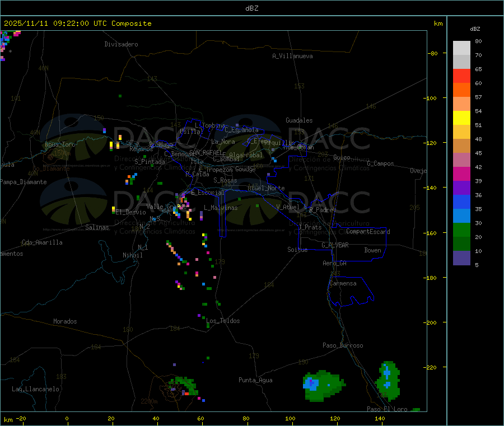The width and height of the screenshot is (504, 426).
Task: Click the 140 km horizontal axis label
Action: 380,418
